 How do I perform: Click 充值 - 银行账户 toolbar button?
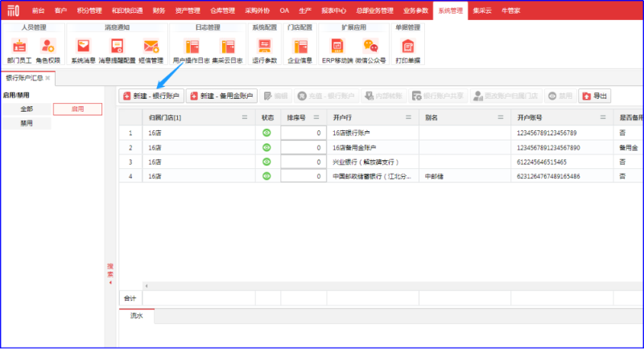[327, 96]
